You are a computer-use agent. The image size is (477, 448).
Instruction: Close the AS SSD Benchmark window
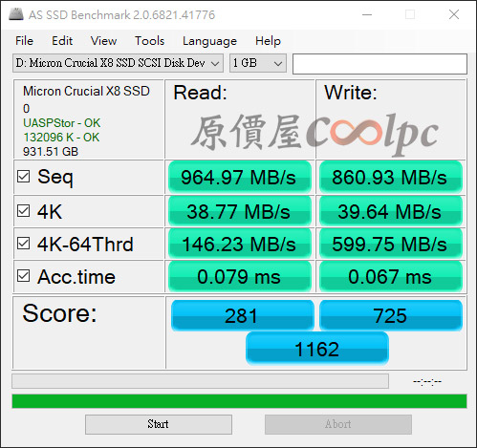pyautogui.click(x=454, y=14)
